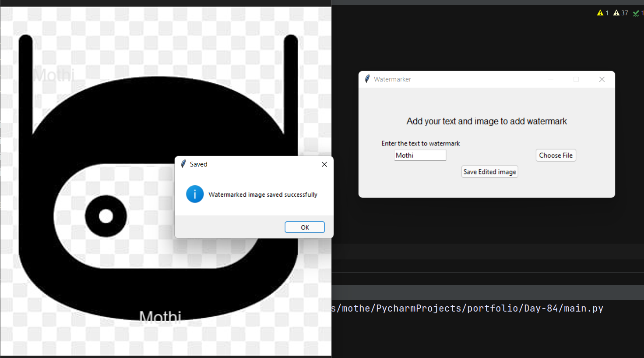
Task: Click the Choose File button
Action: [x=556, y=155]
